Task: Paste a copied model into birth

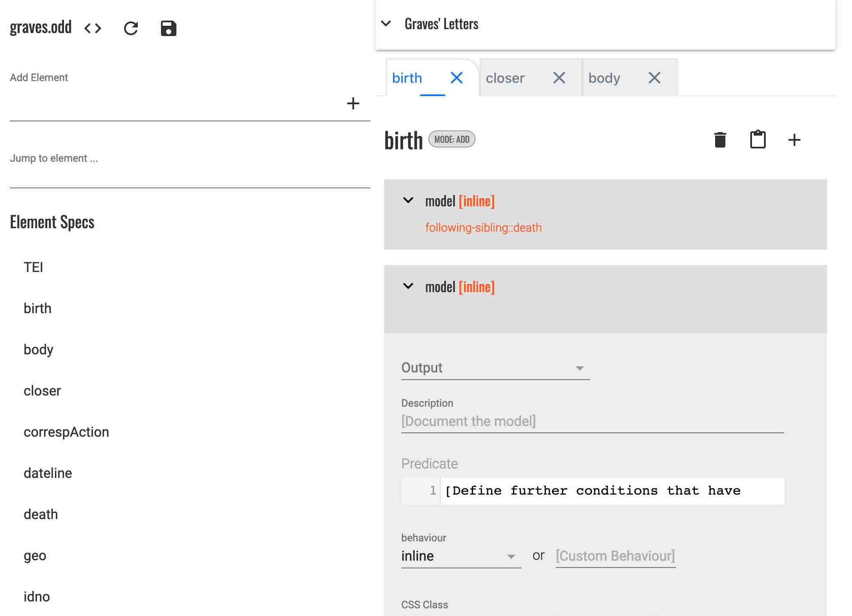Action: tap(757, 139)
